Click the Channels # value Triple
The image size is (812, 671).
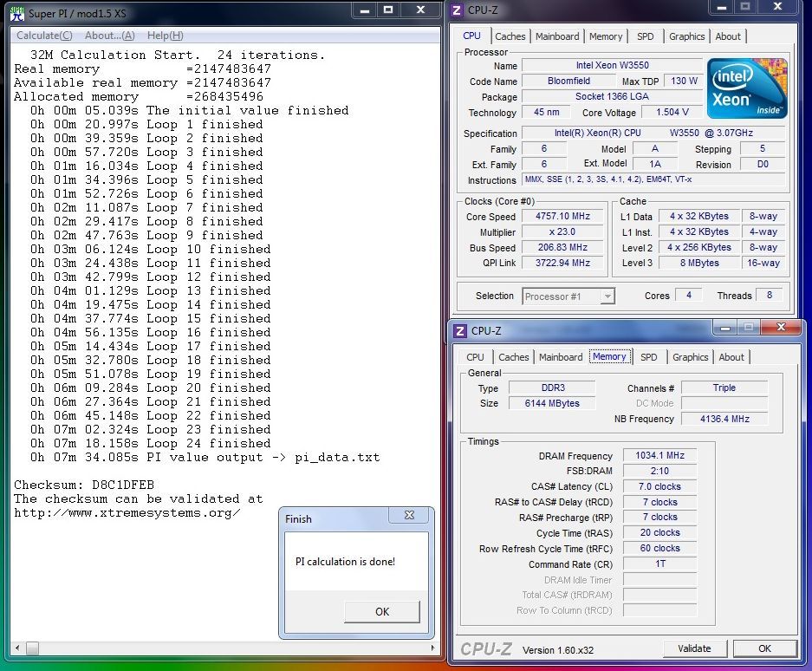pos(724,388)
